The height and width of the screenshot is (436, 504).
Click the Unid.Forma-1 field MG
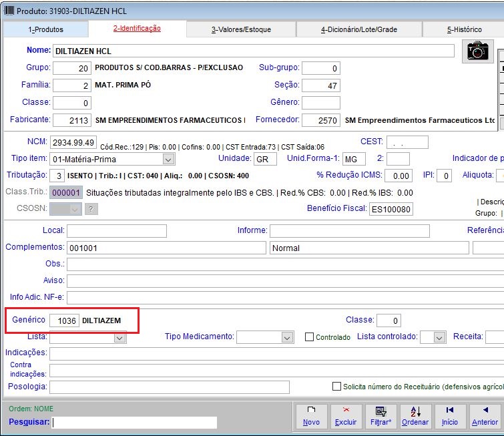[x=354, y=159]
